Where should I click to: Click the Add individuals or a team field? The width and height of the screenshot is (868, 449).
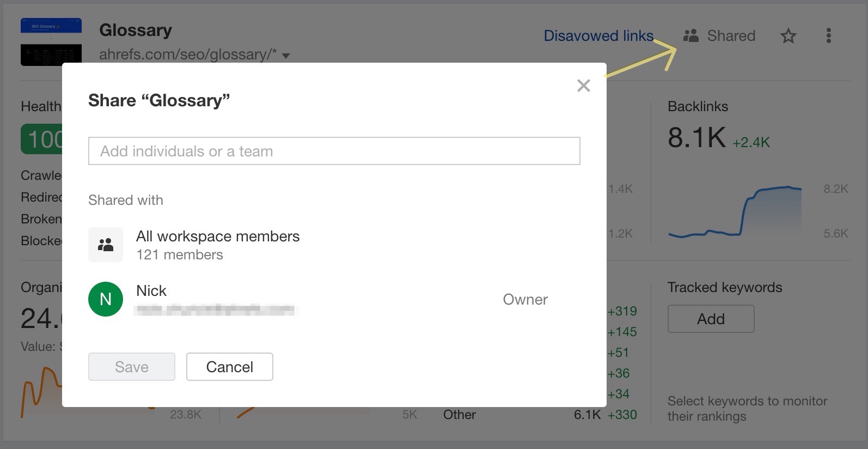(x=334, y=151)
